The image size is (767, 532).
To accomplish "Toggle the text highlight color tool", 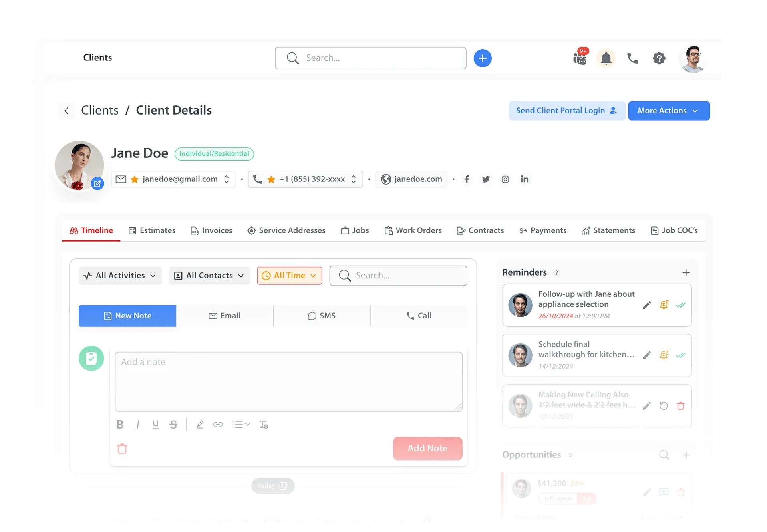I will tap(200, 425).
